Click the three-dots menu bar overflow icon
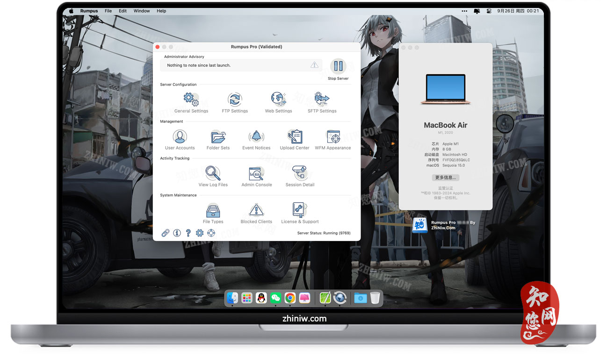607x364 pixels. tap(464, 11)
